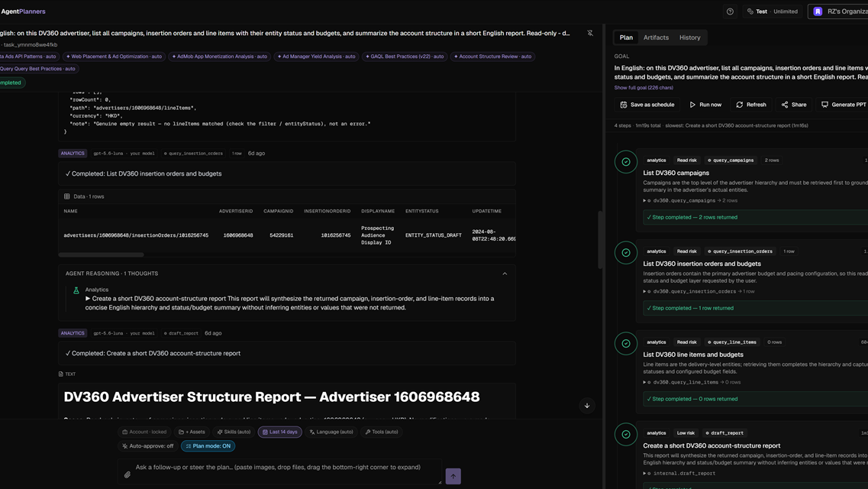
Task: Expand the dv360.query_line_items tool call
Action: [692, 382]
